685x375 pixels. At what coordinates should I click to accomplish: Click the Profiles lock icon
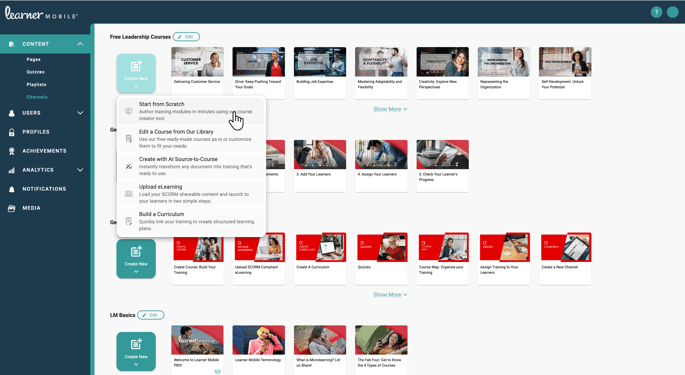click(x=12, y=132)
